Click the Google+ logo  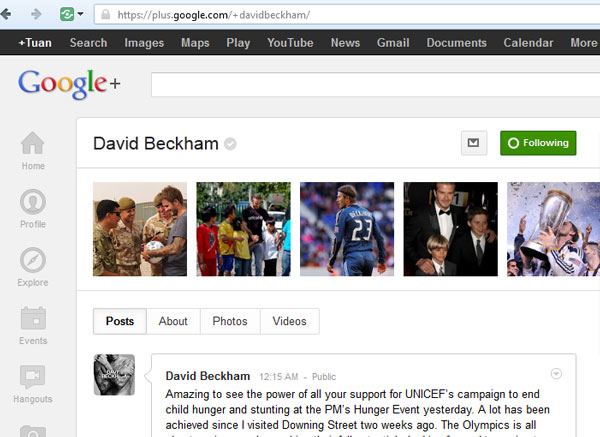click(x=69, y=84)
